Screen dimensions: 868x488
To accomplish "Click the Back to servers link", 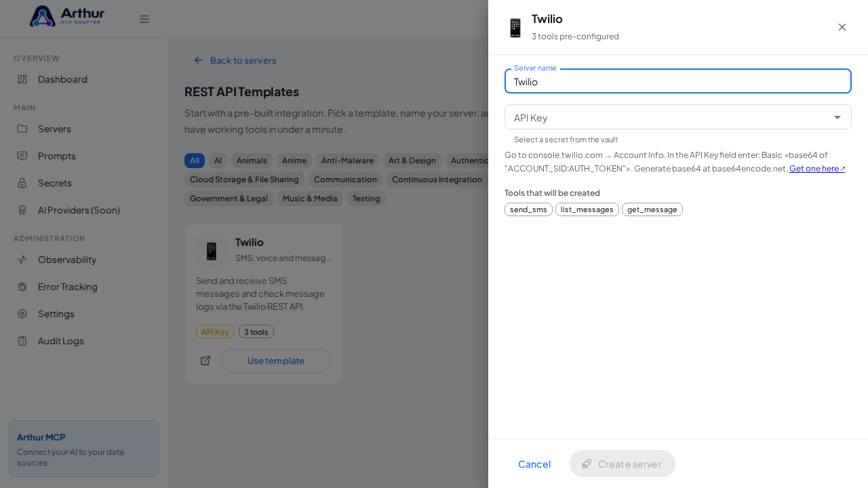I will coord(235,60).
